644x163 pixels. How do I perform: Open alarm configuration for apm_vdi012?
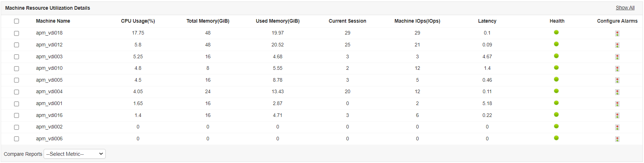617,45
